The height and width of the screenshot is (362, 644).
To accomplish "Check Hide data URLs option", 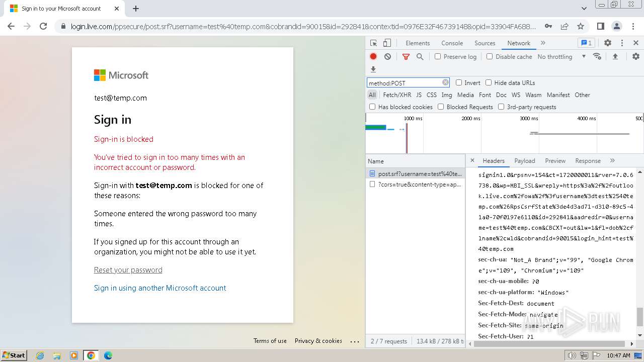I will click(489, 82).
